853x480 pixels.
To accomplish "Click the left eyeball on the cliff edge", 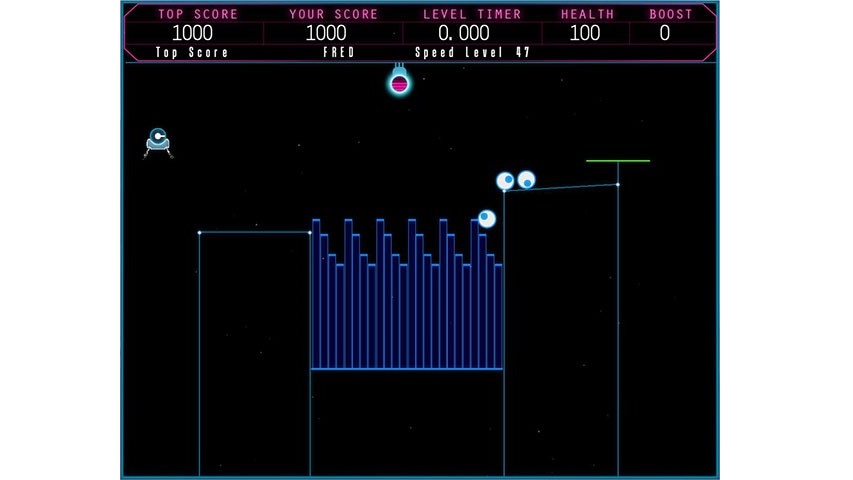I will (x=505, y=181).
